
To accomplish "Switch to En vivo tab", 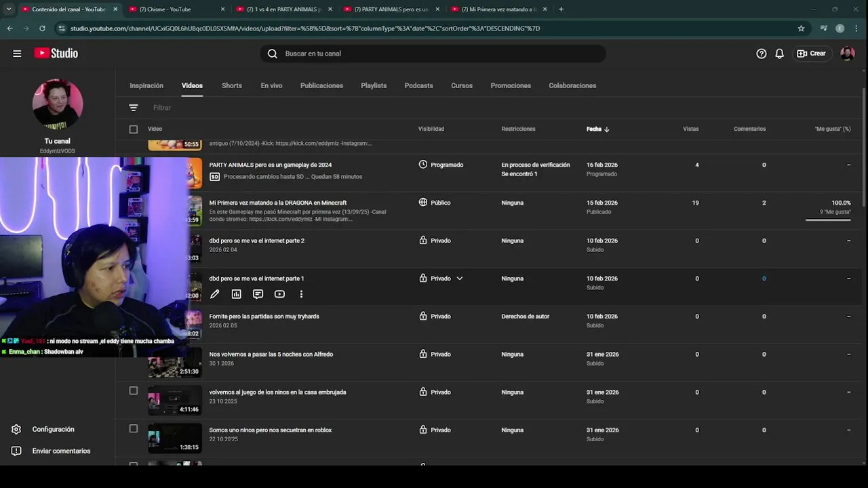I will click(271, 85).
